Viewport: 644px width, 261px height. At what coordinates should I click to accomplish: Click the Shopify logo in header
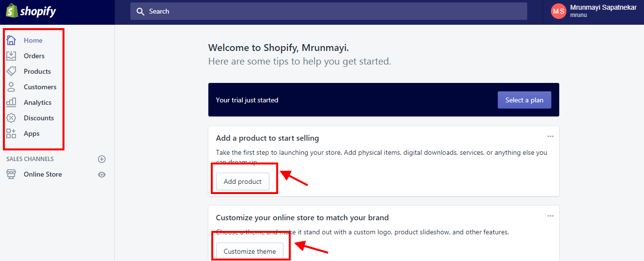pyautogui.click(x=31, y=11)
